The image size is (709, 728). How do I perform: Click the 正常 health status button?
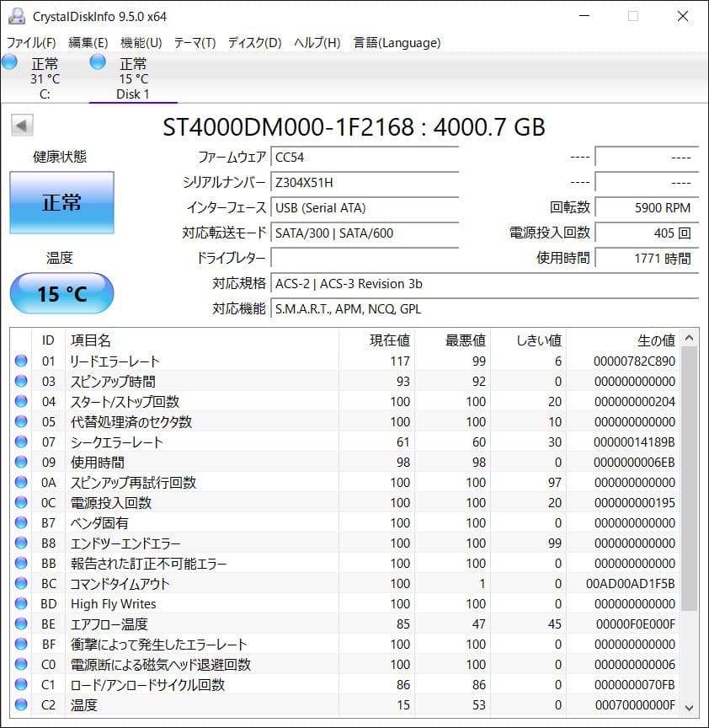pos(61,202)
